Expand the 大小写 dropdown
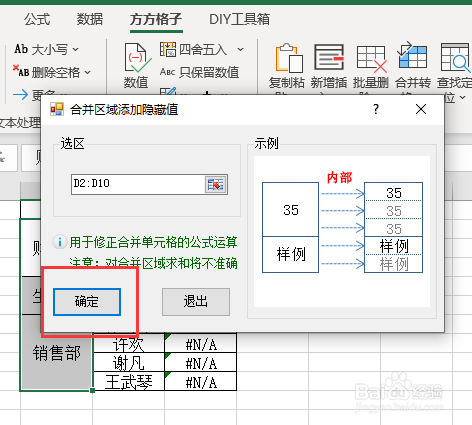Image resolution: width=472 pixels, height=425 pixels. 76,50
